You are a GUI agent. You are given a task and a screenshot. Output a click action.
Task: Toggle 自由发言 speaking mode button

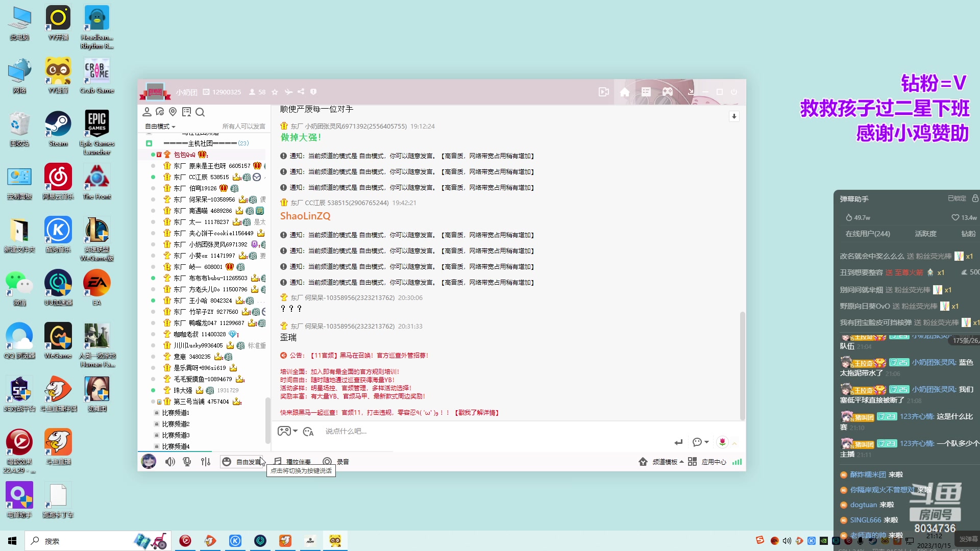pyautogui.click(x=243, y=462)
